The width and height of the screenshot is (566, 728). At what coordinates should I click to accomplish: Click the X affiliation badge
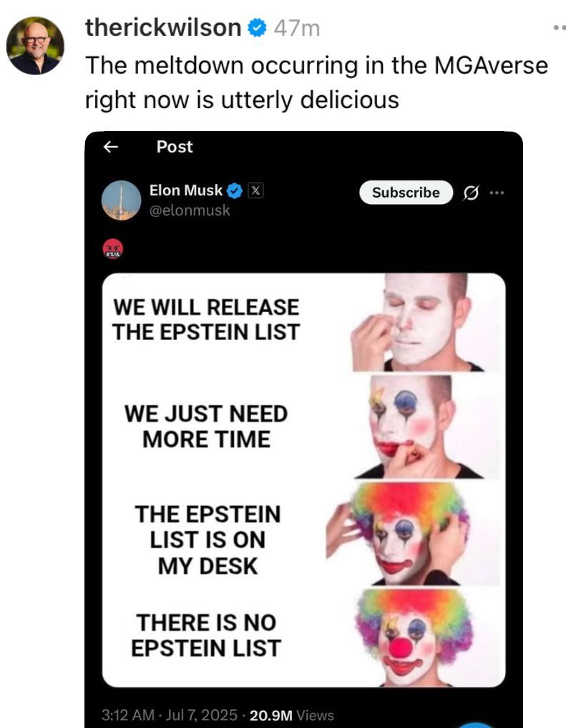[x=255, y=191]
